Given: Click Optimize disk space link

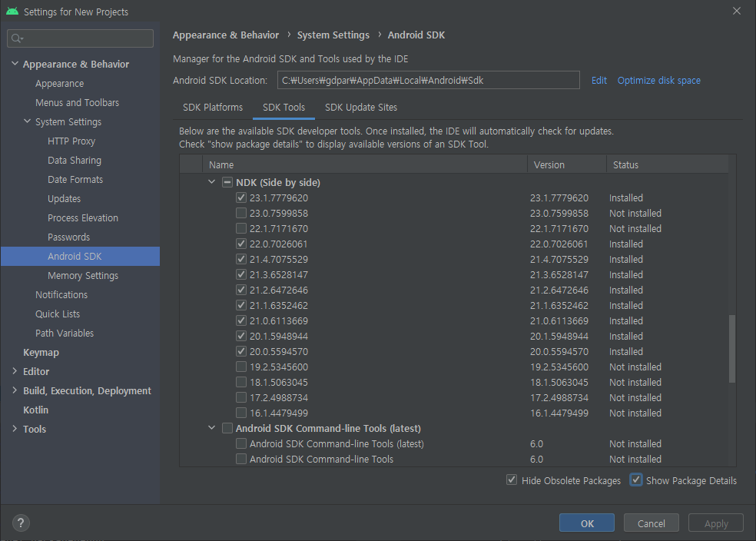Looking at the screenshot, I should 658,81.
